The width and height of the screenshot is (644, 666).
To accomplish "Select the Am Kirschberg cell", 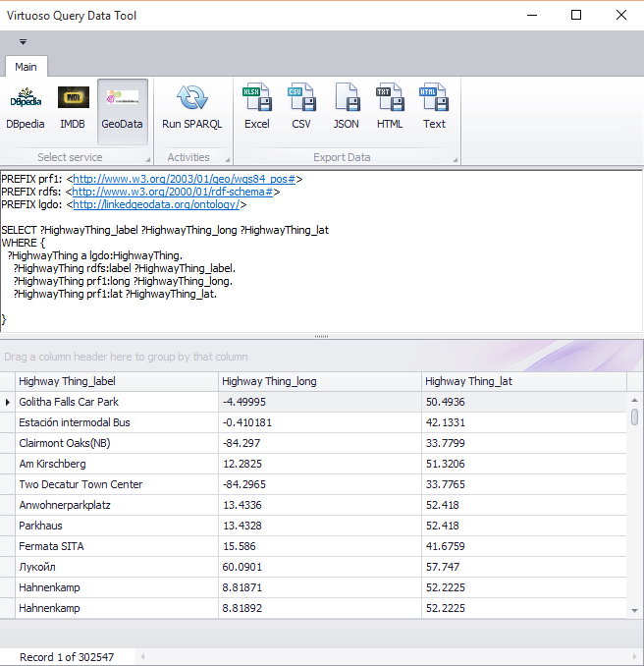I will pyautogui.click(x=117, y=464).
